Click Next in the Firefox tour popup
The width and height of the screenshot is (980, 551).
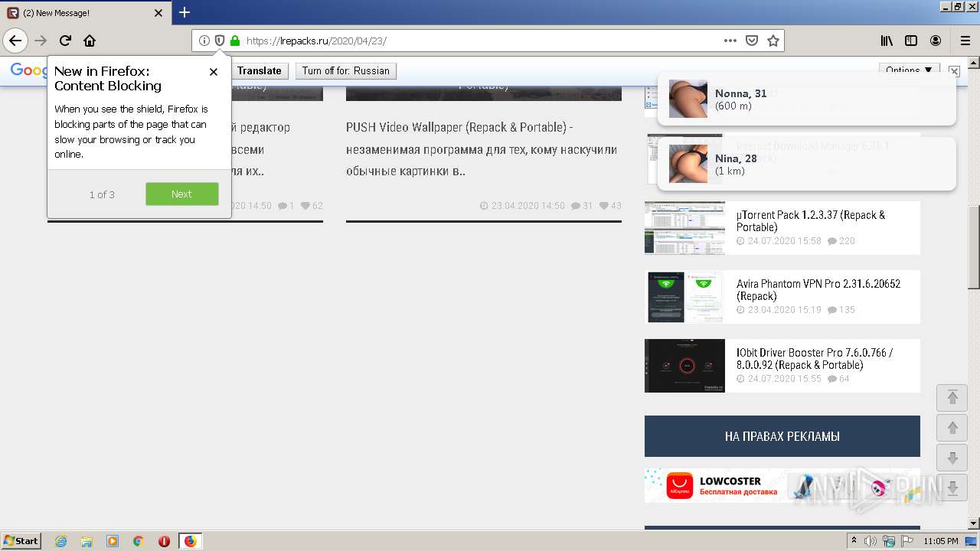coord(182,194)
